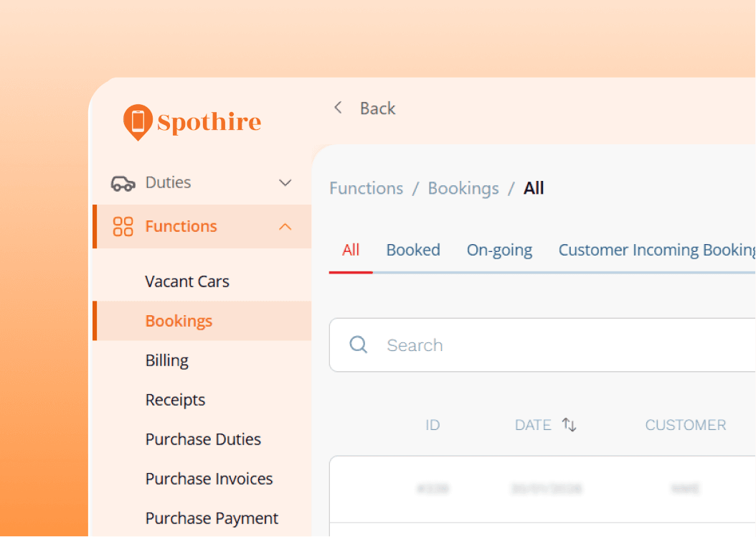Click the Functions grid icon
This screenshot has width=756, height=537.
point(123,227)
